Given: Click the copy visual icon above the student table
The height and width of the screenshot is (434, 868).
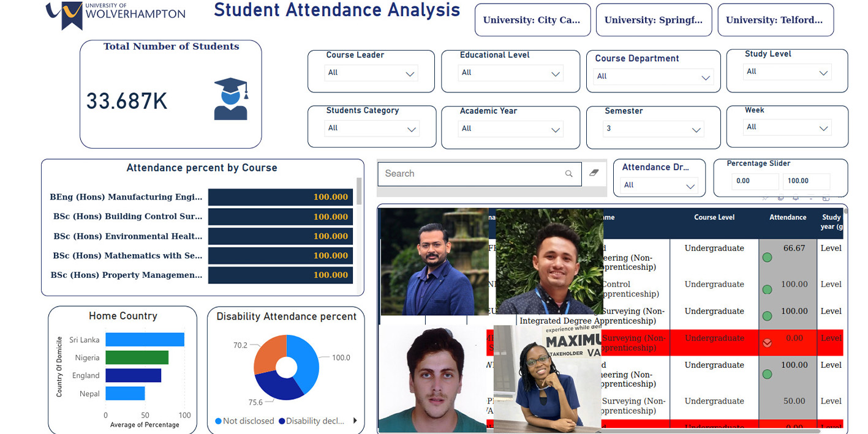Looking at the screenshot, I should (780, 198).
